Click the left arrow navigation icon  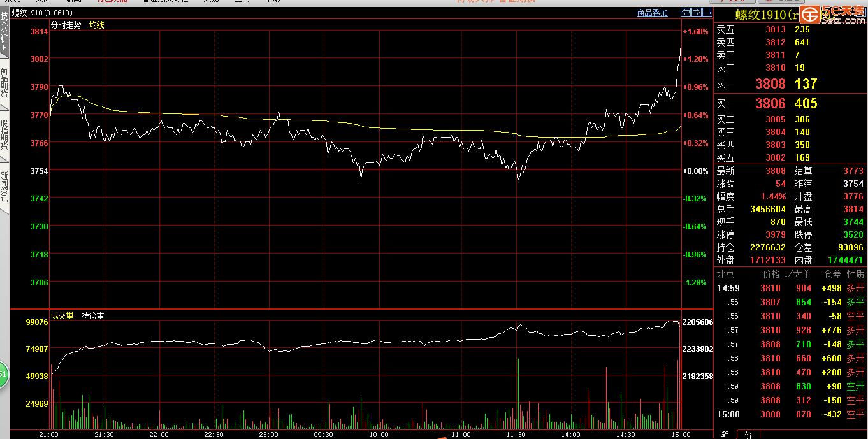(686, 12)
